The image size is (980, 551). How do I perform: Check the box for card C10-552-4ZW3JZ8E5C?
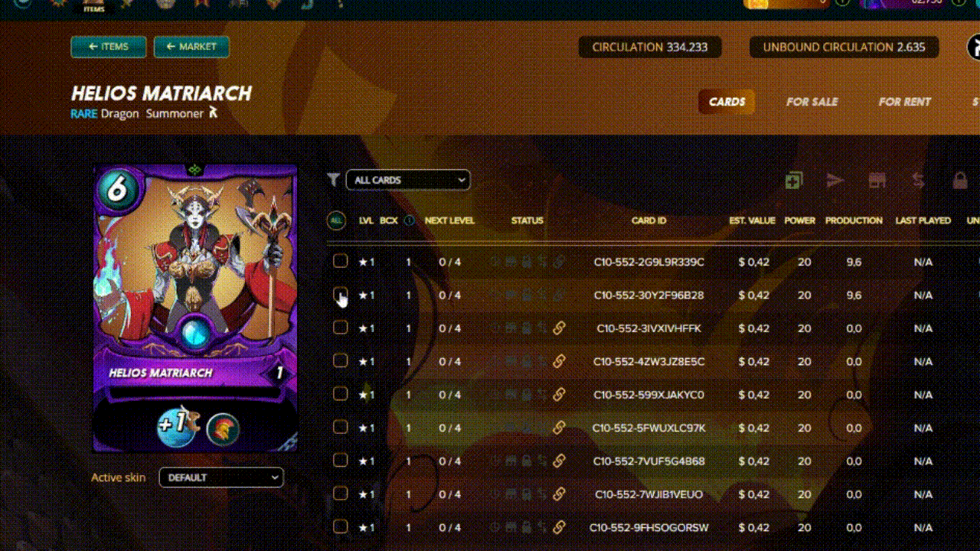[x=340, y=361]
